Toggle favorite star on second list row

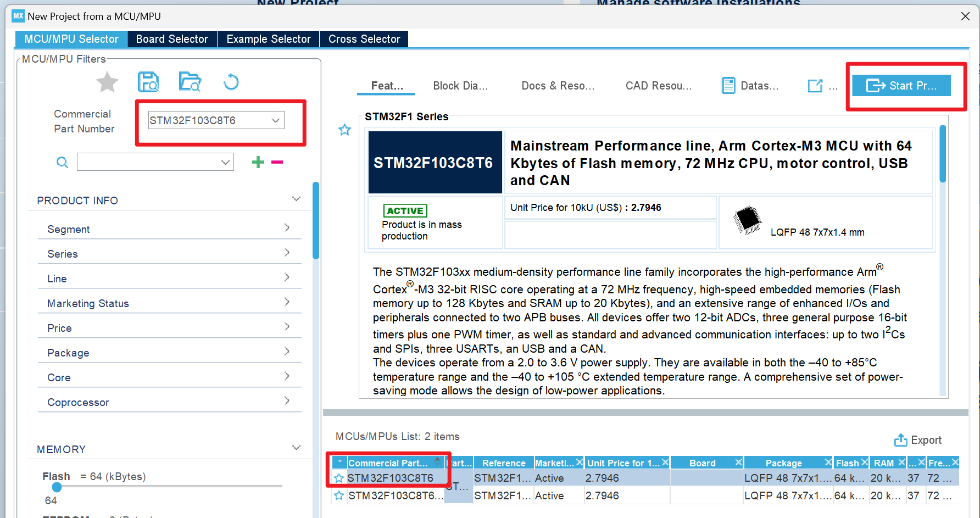pos(339,495)
